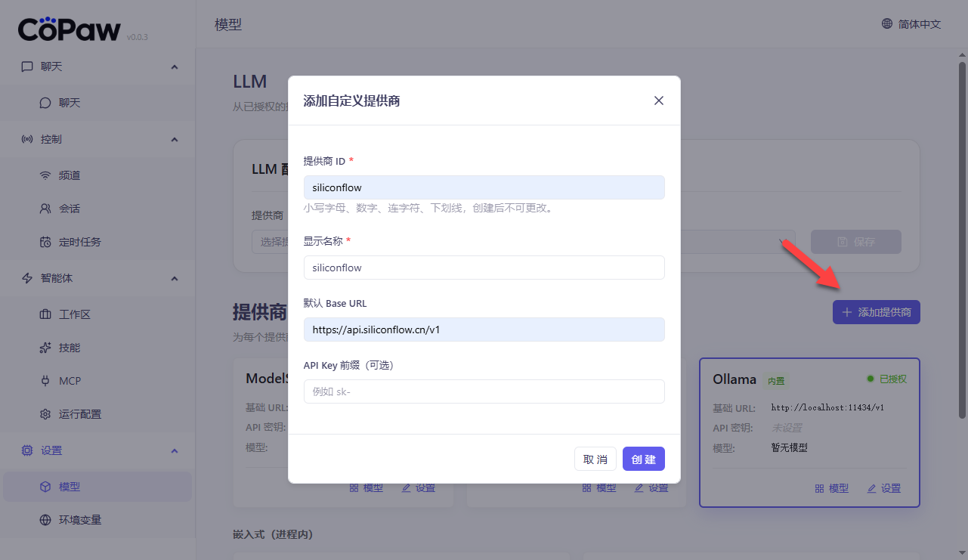Click the 暂无模型 text
This screenshot has width=968, height=560.
tap(789, 447)
